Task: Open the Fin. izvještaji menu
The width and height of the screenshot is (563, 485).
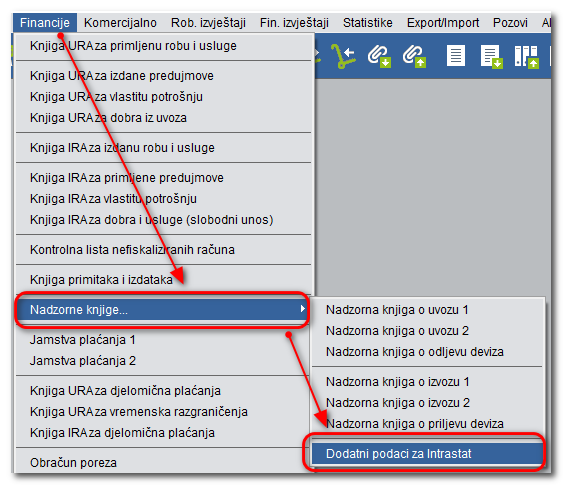Action: coord(294,23)
